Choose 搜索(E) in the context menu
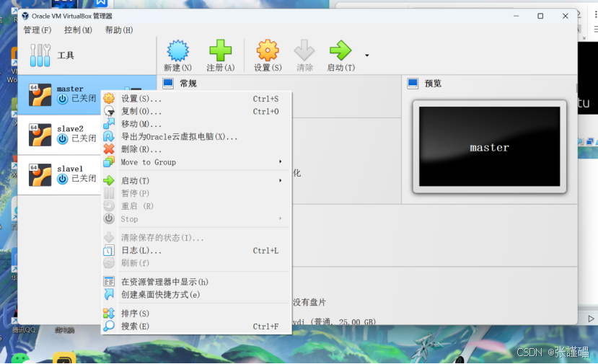The height and width of the screenshot is (364, 598). coord(196,327)
